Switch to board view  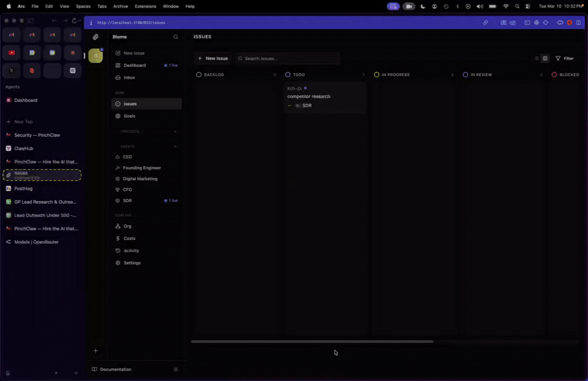point(545,59)
